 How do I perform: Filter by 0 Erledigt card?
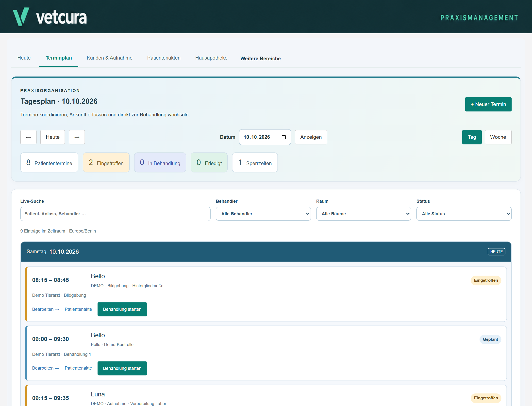[209, 163]
